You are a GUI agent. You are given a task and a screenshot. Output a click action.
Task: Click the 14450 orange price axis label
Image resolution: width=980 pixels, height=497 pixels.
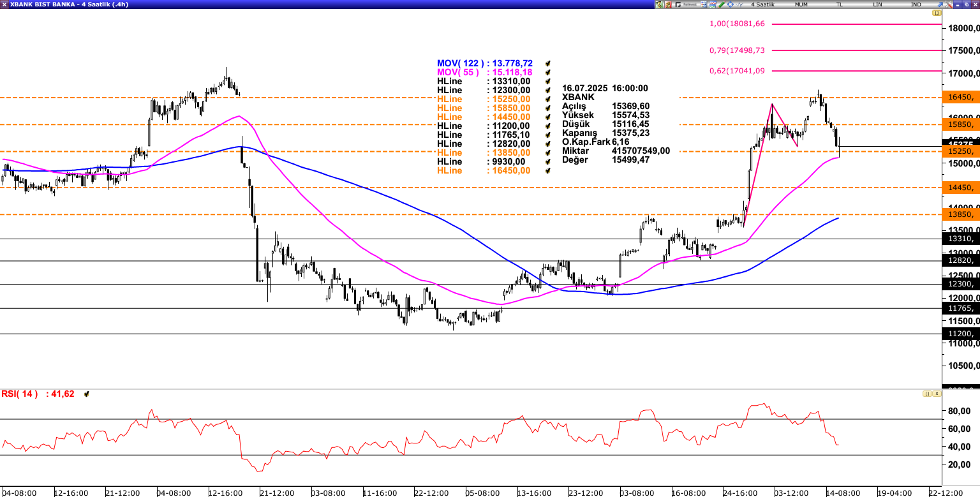click(961, 188)
